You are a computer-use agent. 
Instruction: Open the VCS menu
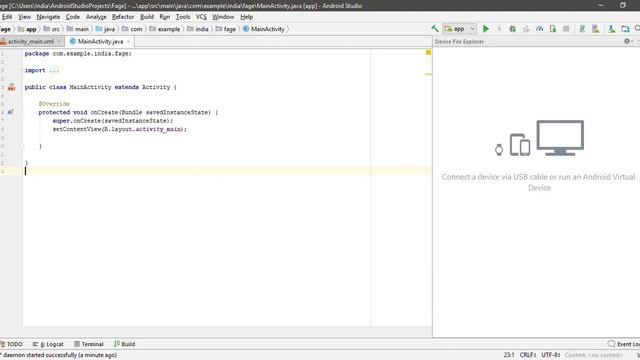tap(201, 17)
